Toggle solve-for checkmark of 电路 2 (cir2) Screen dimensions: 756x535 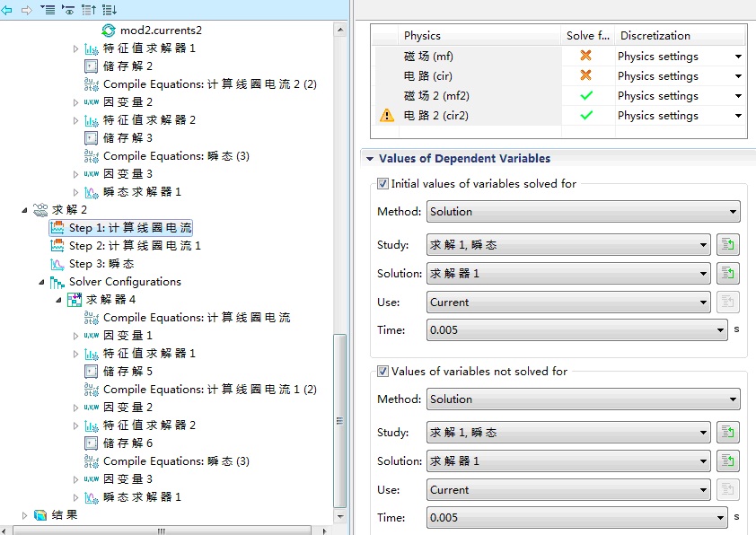(x=586, y=115)
